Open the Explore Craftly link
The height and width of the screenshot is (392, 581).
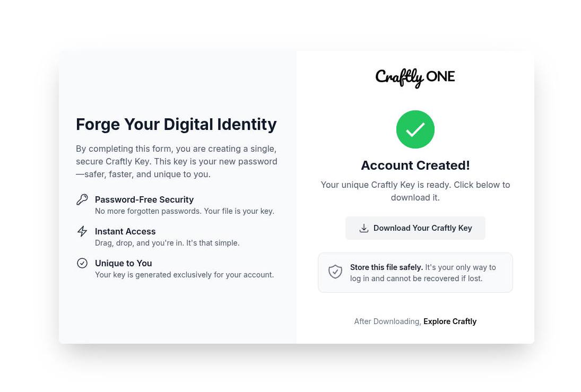click(x=450, y=321)
